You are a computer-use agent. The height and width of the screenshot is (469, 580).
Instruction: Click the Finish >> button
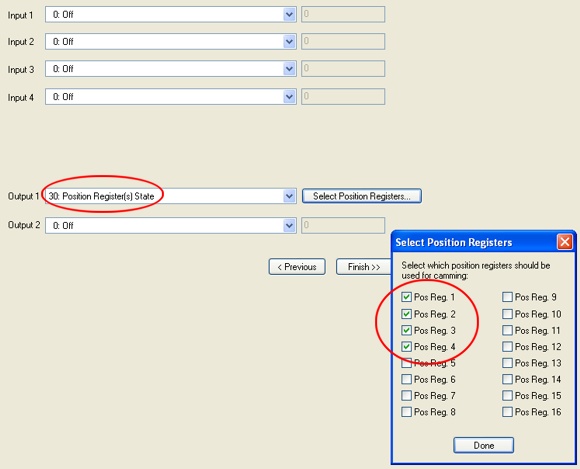364,267
